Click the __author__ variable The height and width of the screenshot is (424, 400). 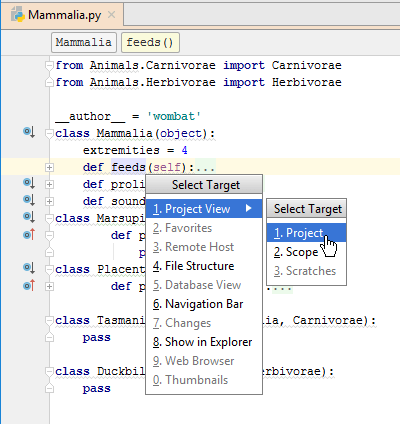pyautogui.click(x=90, y=116)
